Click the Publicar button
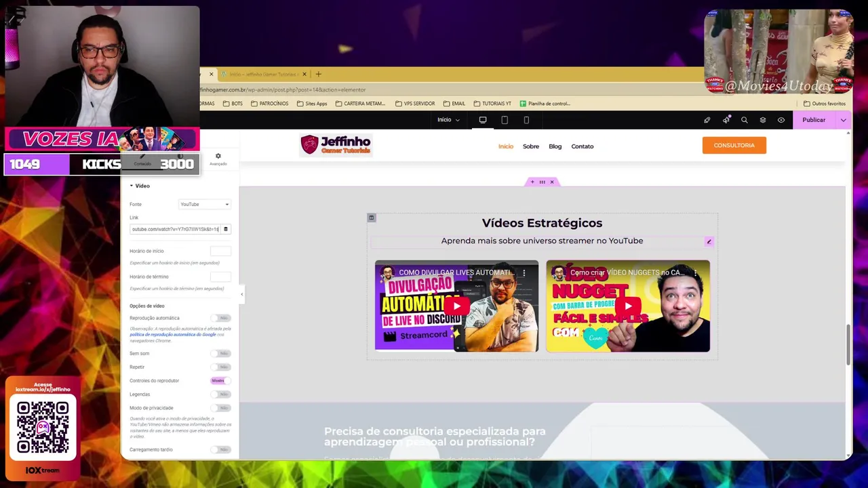The height and width of the screenshot is (488, 868). pos(814,120)
